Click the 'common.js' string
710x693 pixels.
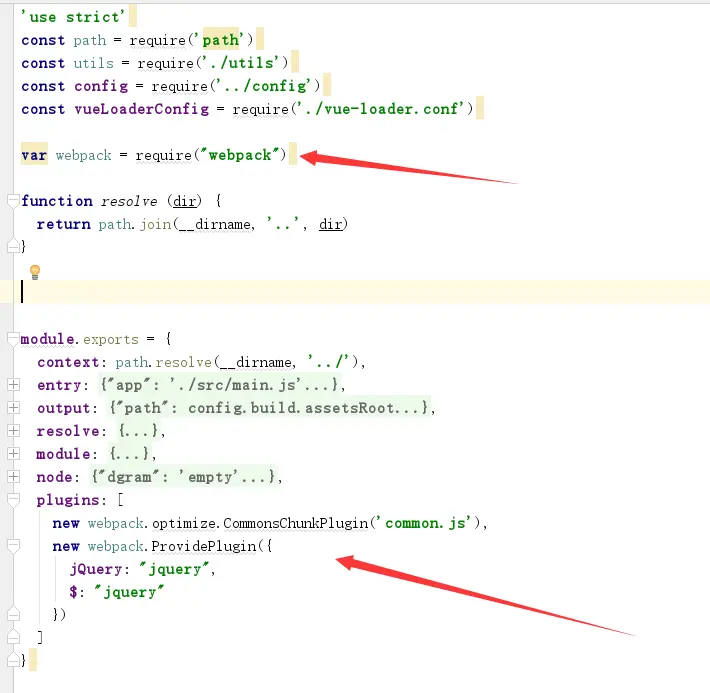click(x=425, y=523)
